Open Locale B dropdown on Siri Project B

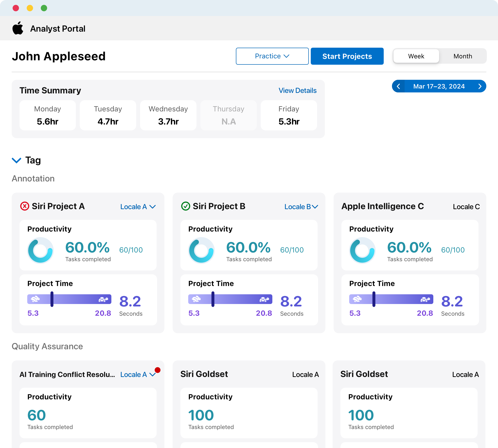click(x=301, y=207)
